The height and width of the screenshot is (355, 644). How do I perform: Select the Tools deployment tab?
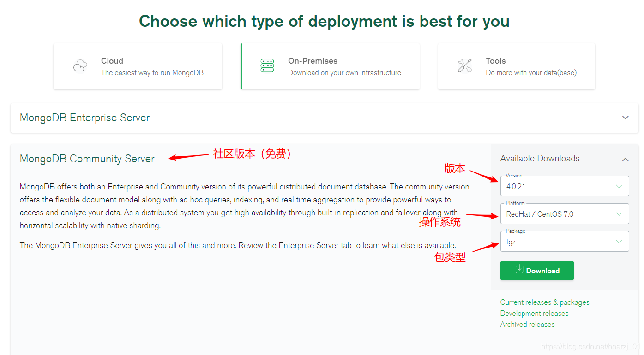[x=517, y=66]
